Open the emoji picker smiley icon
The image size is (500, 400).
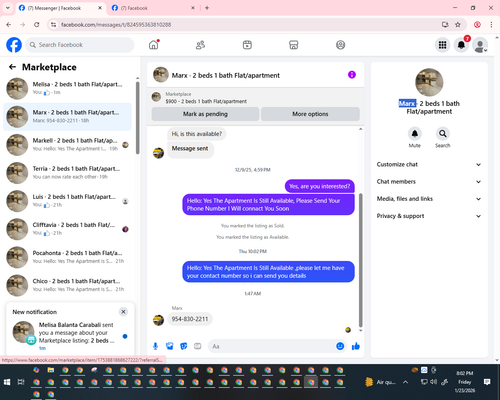point(340,346)
